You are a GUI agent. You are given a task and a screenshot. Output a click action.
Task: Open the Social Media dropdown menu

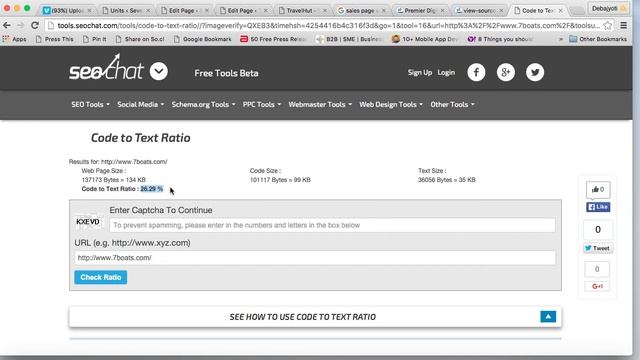[x=140, y=104]
